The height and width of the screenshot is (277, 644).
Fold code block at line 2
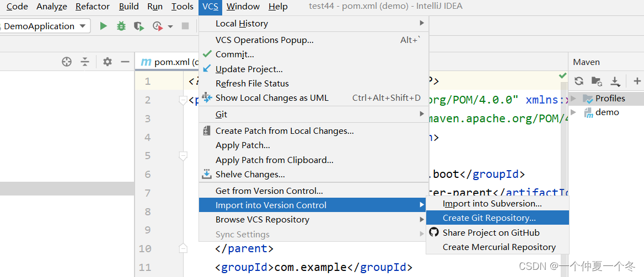click(x=183, y=100)
